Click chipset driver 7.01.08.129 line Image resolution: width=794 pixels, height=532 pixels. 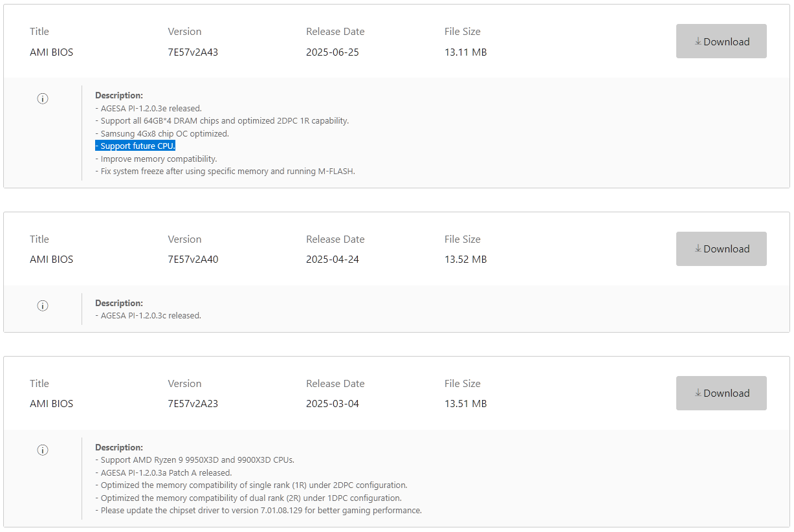pyautogui.click(x=258, y=510)
